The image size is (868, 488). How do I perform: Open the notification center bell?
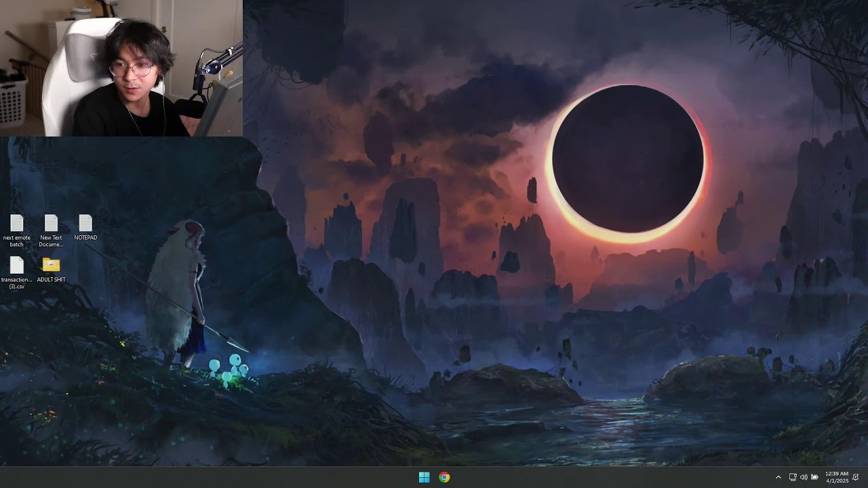(x=856, y=477)
